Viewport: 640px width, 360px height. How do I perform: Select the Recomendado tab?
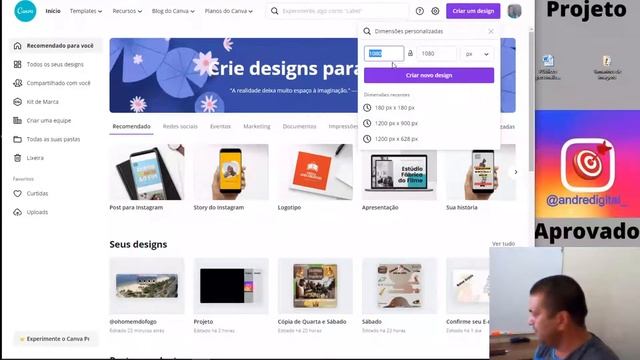tap(131, 127)
